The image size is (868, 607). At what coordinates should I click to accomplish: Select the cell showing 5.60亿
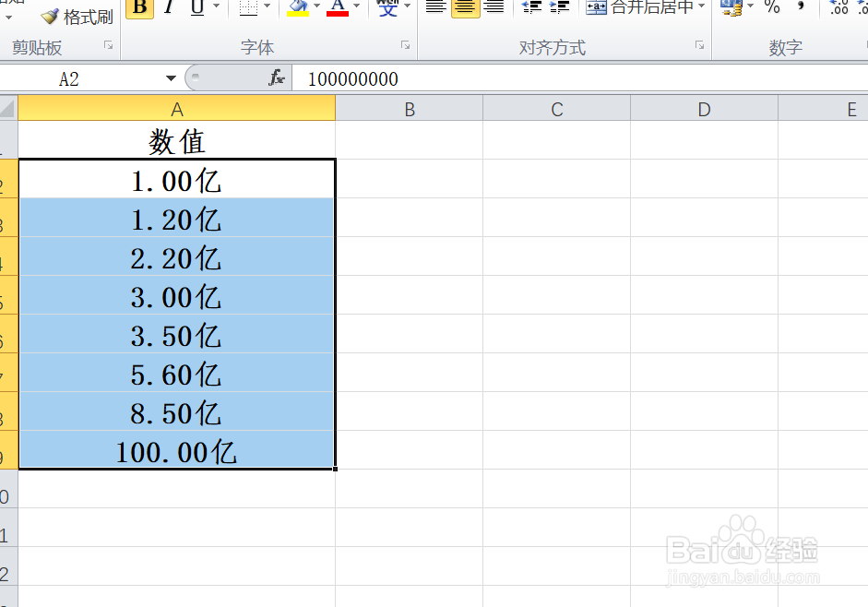pos(176,374)
